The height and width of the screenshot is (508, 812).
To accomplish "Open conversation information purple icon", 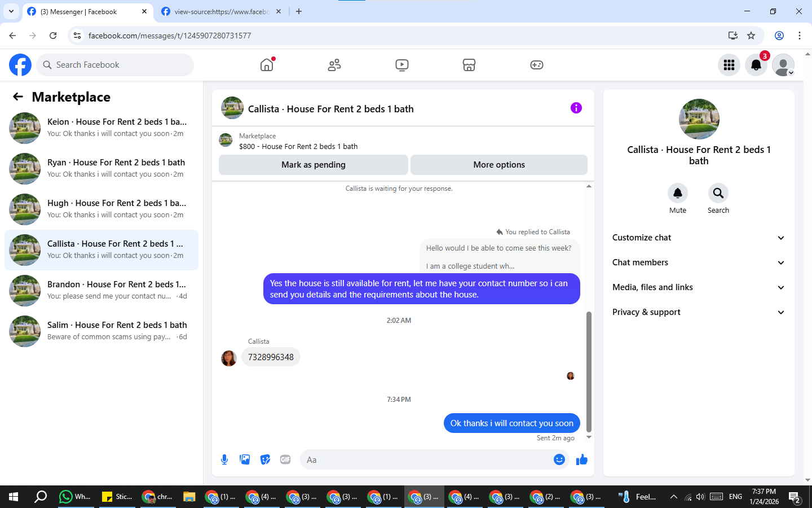I will (576, 108).
